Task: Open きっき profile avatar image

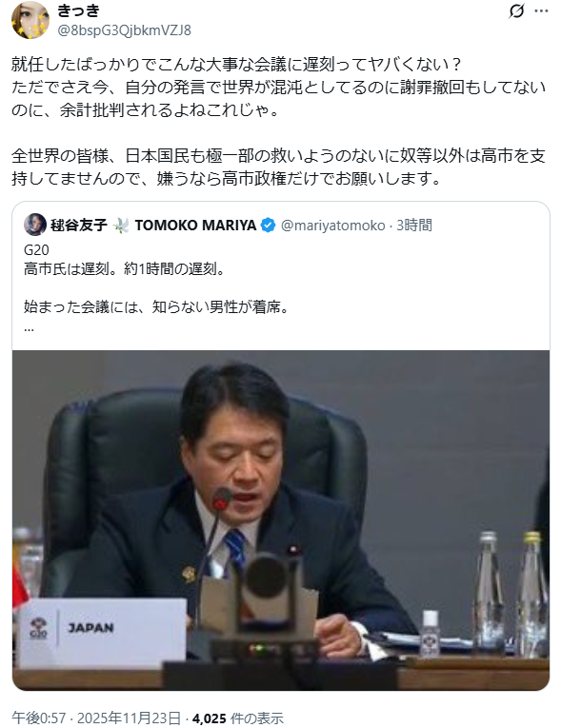Action: point(30,19)
